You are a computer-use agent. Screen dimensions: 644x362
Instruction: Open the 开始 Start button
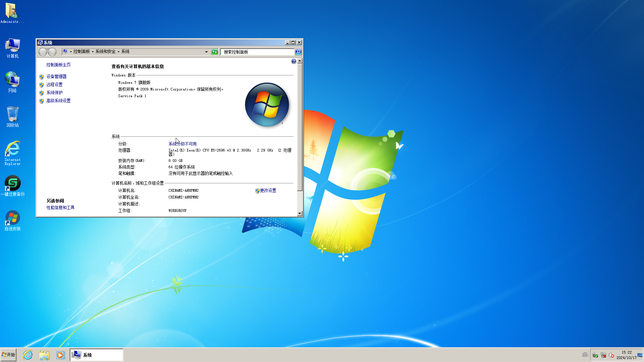coord(8,355)
